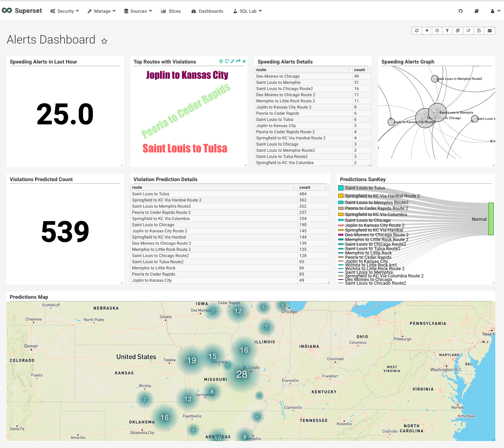Click the St. Louis cluster marked 28
Viewport: 504px width, 448px height.
click(x=242, y=374)
